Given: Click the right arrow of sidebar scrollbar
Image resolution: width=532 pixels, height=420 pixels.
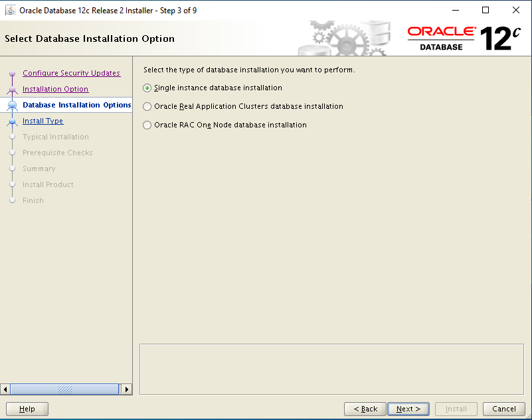Looking at the screenshot, I should (127, 389).
